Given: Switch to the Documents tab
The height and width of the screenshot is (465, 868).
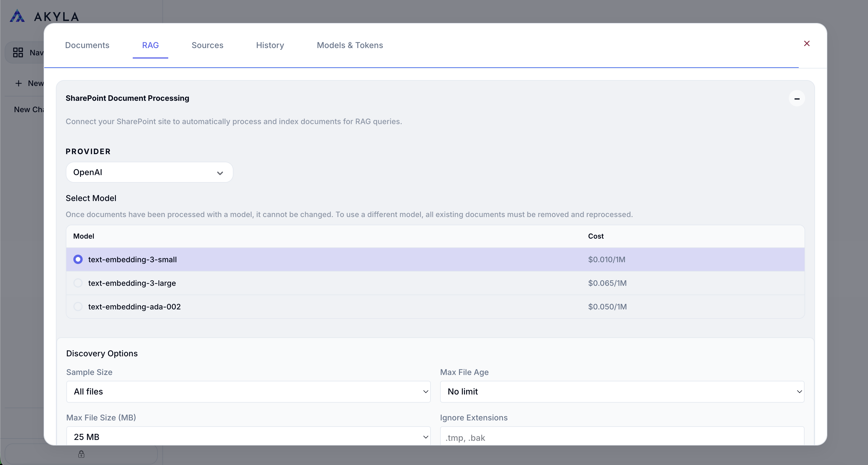Looking at the screenshot, I should pos(87,45).
